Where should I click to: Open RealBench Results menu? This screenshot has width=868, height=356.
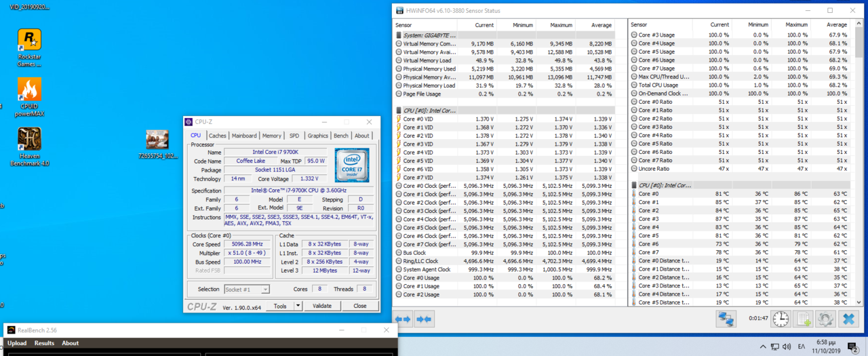point(44,343)
